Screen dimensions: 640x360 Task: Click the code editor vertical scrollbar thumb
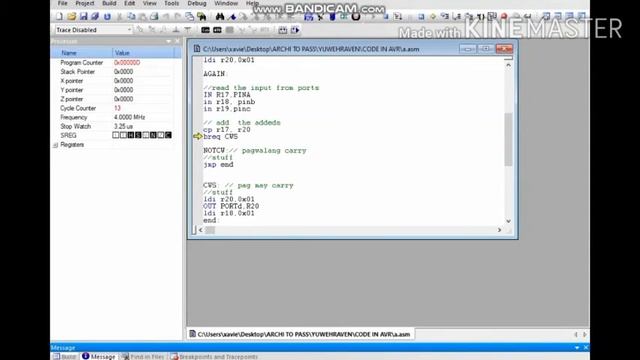pyautogui.click(x=508, y=139)
